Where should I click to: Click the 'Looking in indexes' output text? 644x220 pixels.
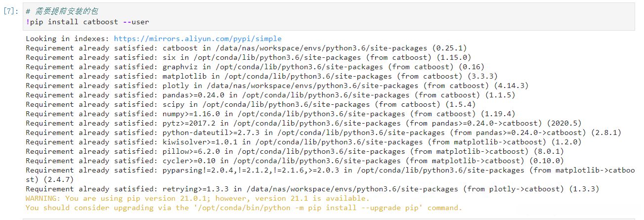tap(68, 39)
